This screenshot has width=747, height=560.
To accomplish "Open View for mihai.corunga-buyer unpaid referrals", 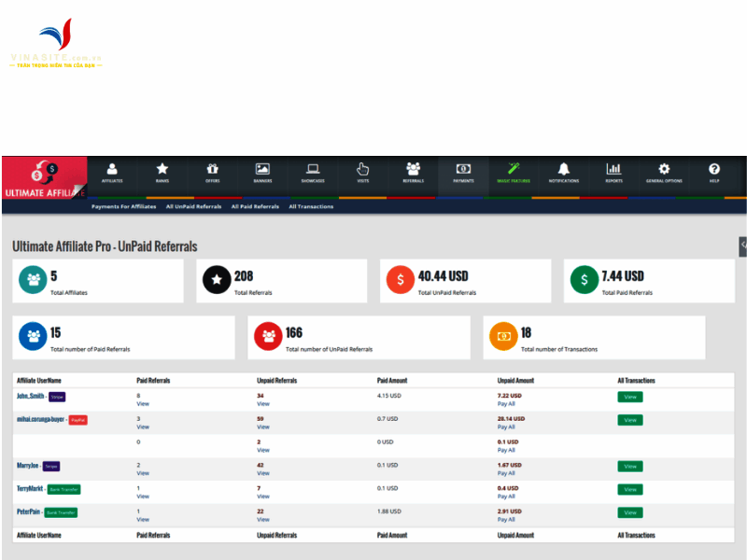I will tap(263, 427).
